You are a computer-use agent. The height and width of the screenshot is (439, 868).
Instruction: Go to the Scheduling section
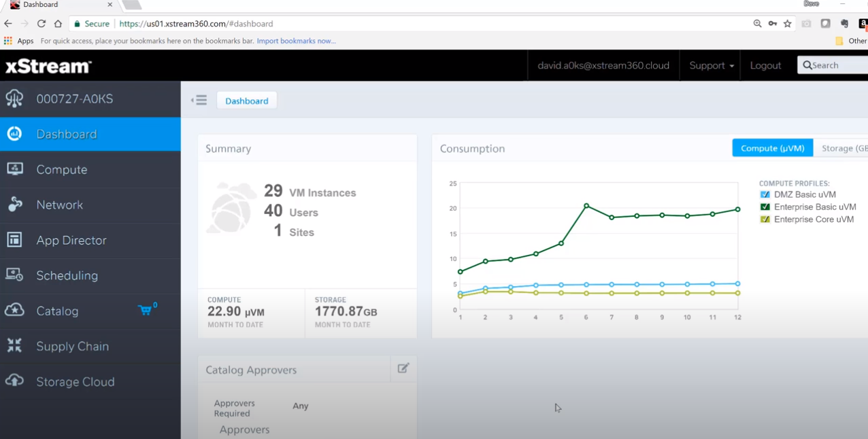tap(67, 275)
